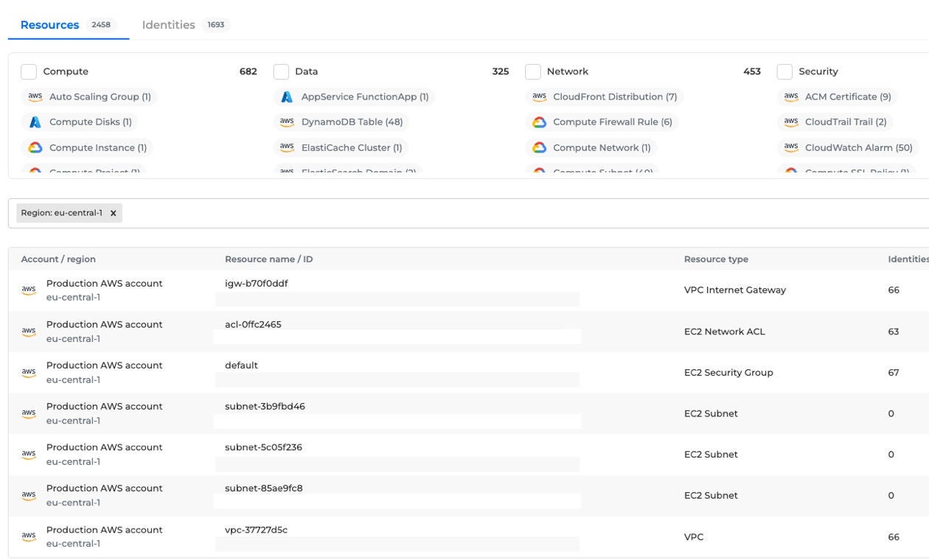Click AWS icon on Auto Scaling Group chip
The width and height of the screenshot is (929, 560).
35,97
